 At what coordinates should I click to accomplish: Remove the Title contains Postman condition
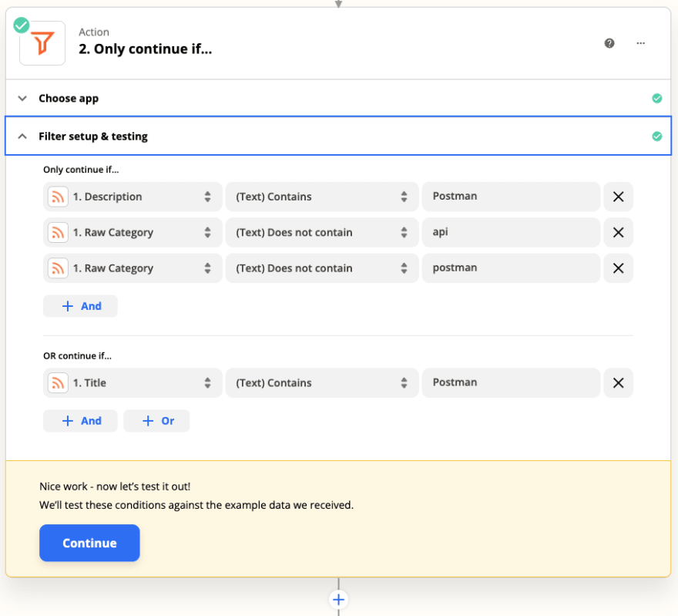pos(619,383)
